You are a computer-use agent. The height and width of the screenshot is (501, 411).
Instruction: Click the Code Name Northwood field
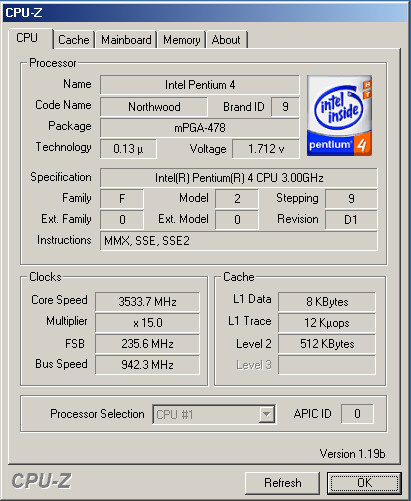tap(154, 107)
